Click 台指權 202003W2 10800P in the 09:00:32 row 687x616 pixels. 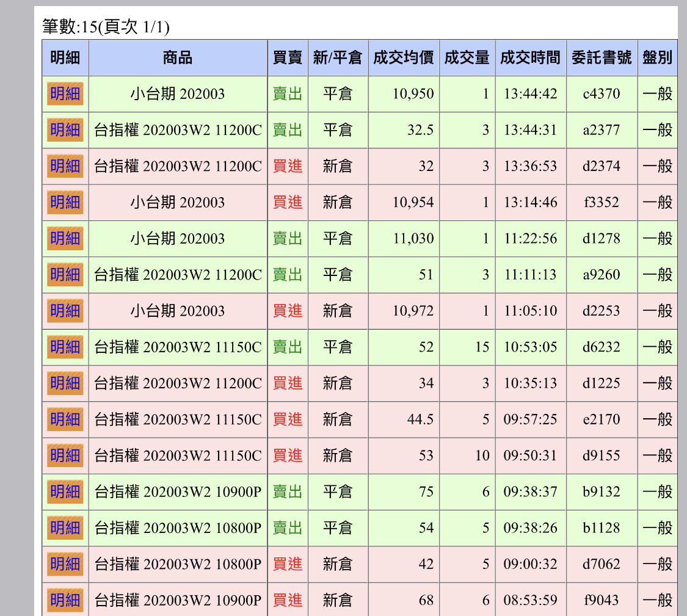click(178, 564)
